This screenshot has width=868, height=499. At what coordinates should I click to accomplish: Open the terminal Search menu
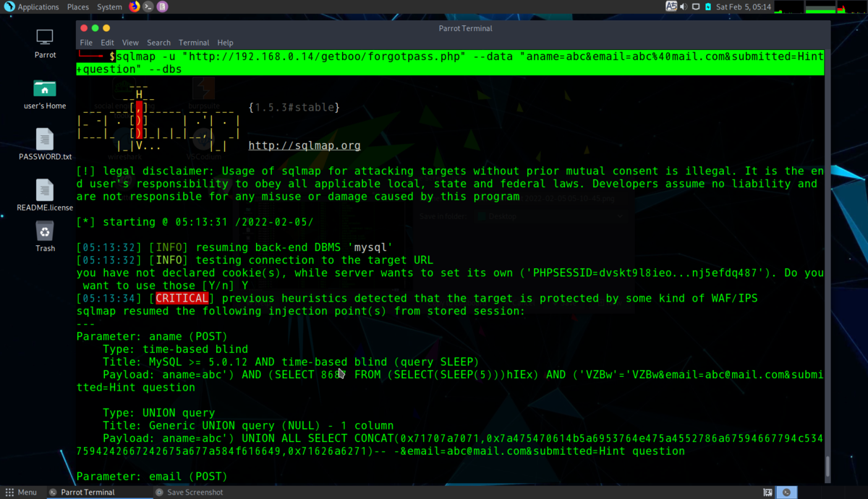(158, 43)
